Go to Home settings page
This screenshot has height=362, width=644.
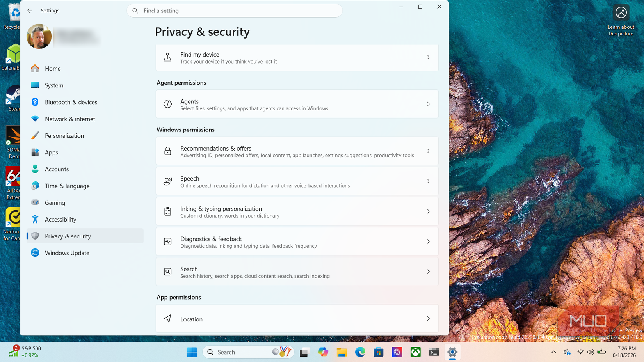[85, 68]
